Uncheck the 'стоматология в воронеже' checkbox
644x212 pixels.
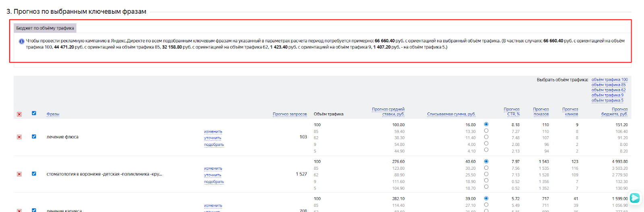point(34,174)
